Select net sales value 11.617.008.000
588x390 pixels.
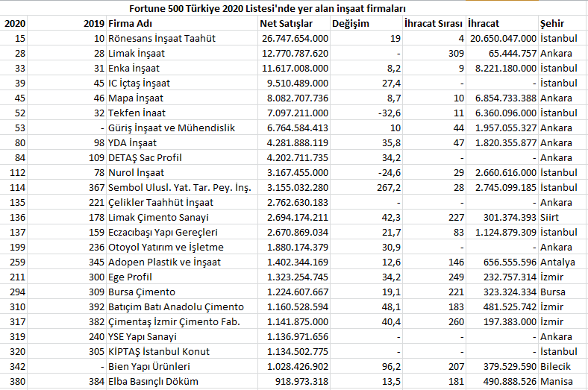tap(295, 69)
